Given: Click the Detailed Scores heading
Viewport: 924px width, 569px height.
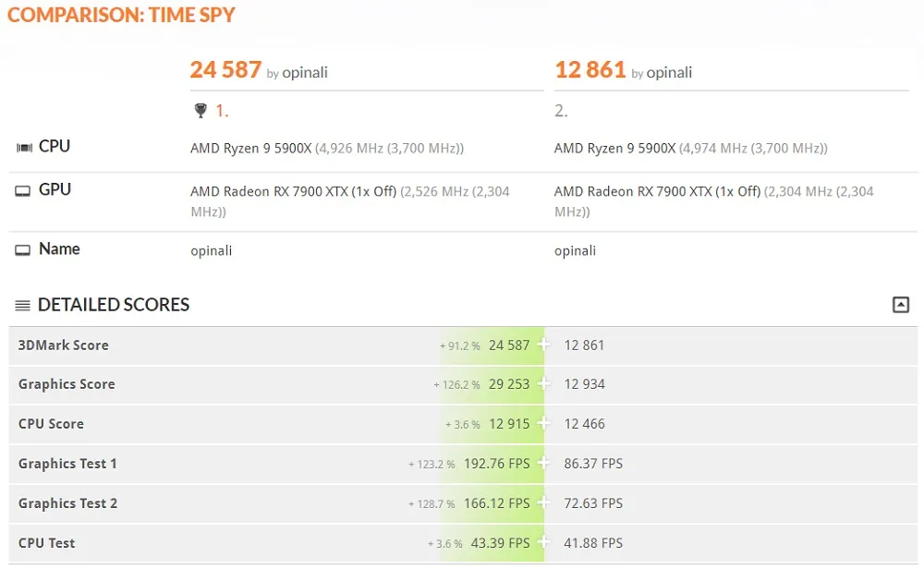Looking at the screenshot, I should coord(114,305).
